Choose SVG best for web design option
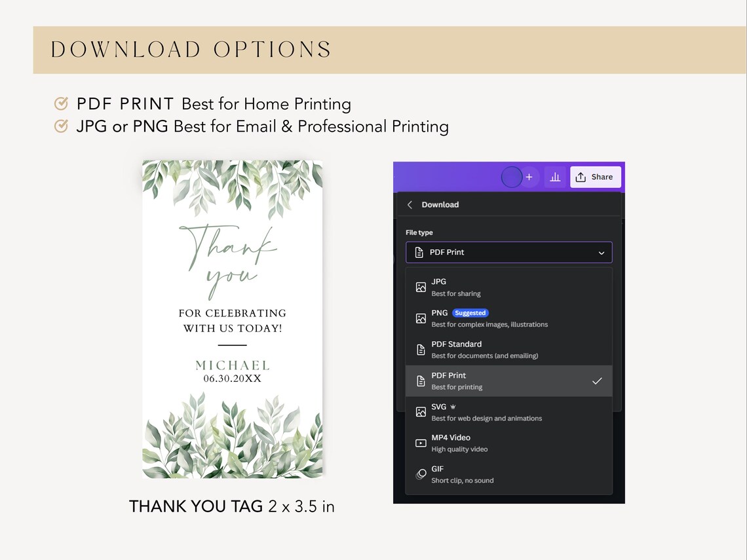747x560 pixels. 508,412
